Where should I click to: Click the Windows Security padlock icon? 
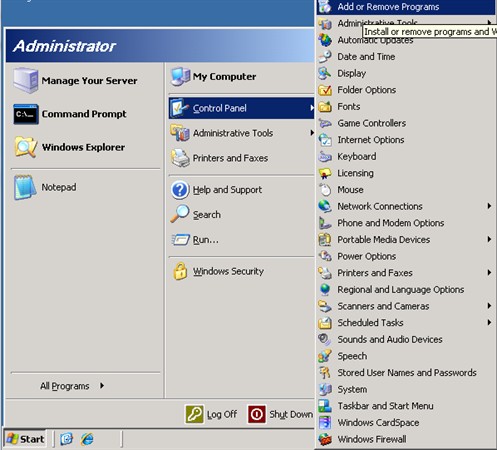tap(180, 271)
